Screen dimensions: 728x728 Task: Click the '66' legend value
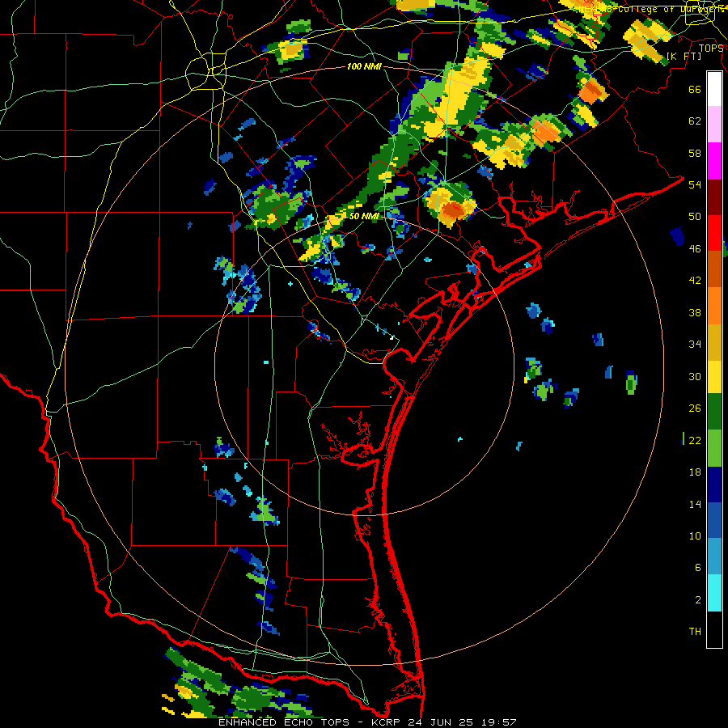[695, 90]
